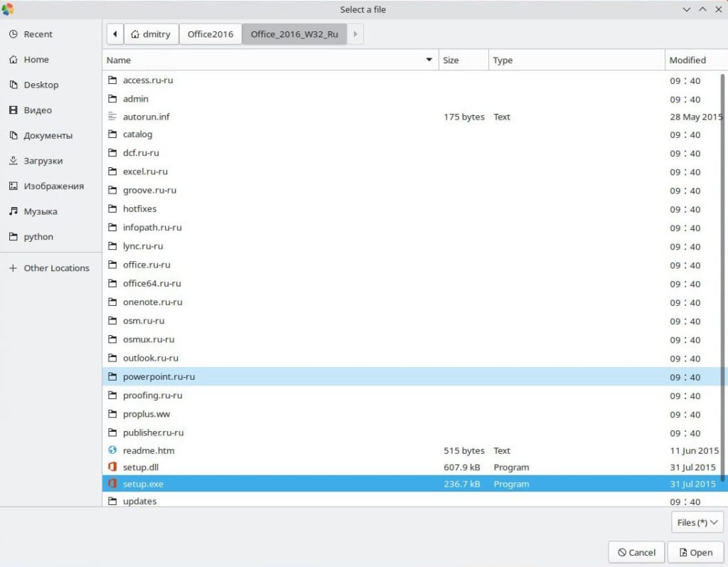Click the vertical scrollbar of file list

[724, 270]
